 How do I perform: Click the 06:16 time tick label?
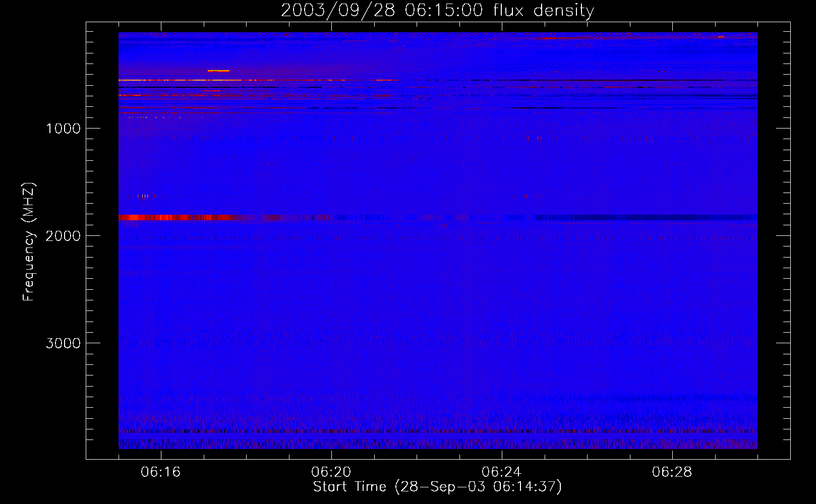click(x=161, y=472)
